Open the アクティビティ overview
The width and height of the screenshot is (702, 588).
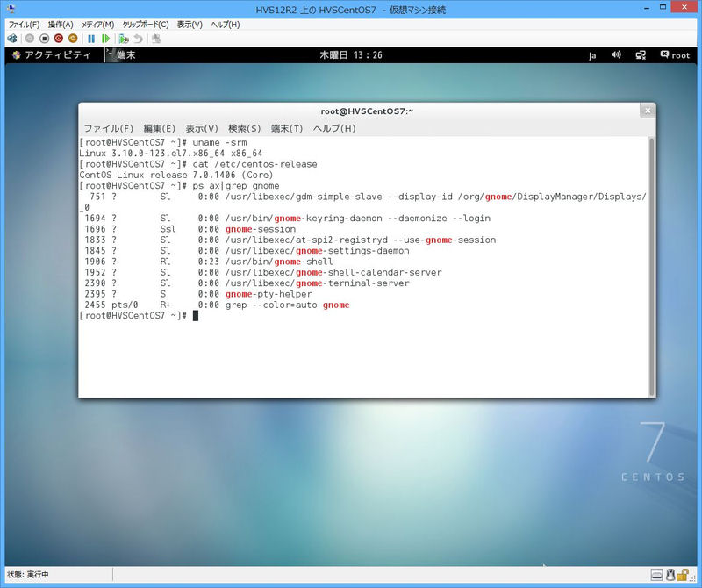(x=52, y=55)
